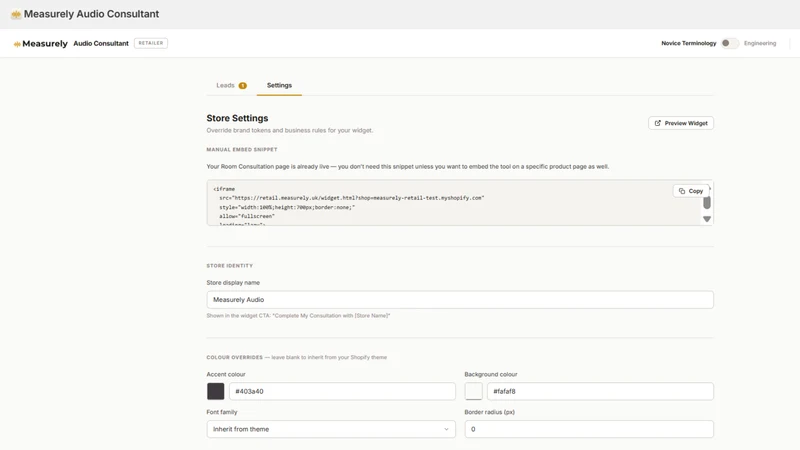Click the Measurely logo in header
The width and height of the screenshot is (800, 450).
40,44
